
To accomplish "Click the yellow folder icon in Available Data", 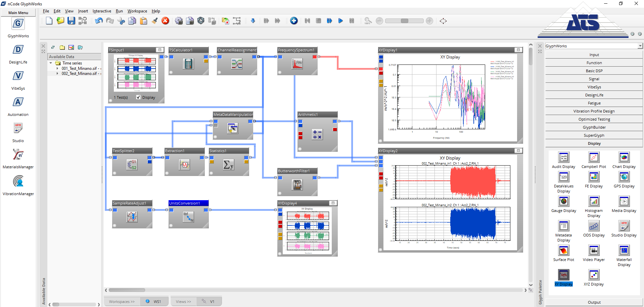I will point(62,47).
